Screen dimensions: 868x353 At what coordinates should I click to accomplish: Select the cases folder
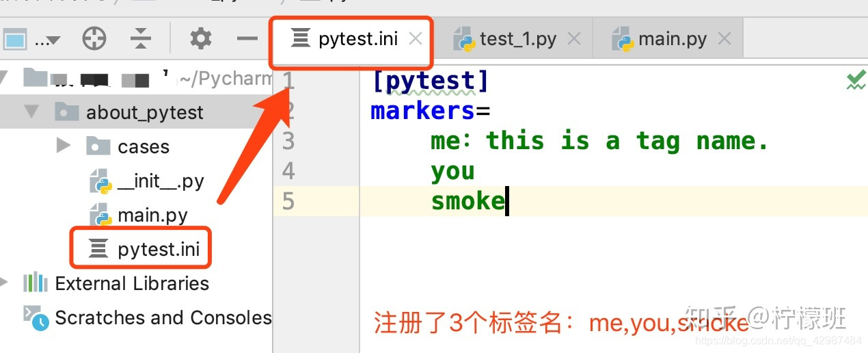pyautogui.click(x=144, y=146)
